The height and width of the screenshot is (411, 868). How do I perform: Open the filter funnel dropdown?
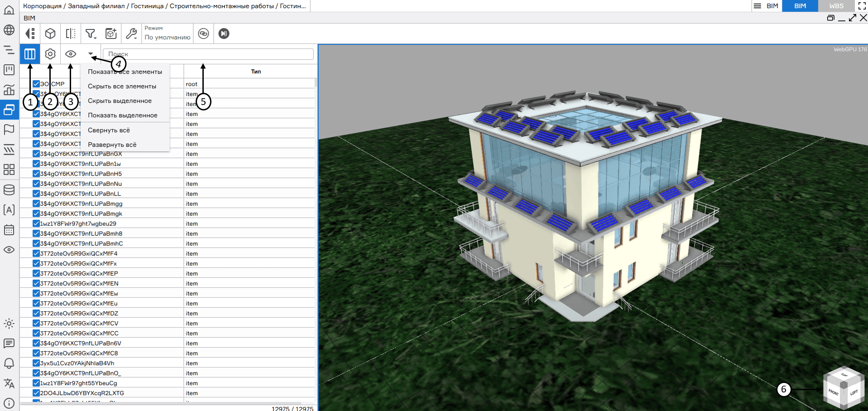point(91,33)
